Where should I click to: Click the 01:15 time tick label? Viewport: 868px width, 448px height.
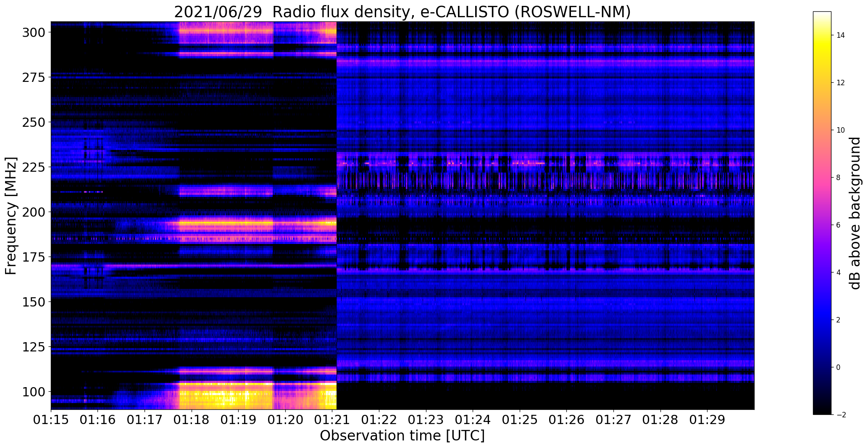coord(51,420)
